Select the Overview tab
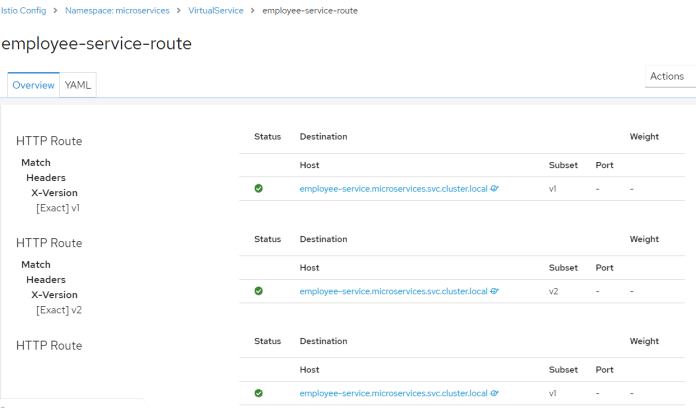Viewport: 696px width, 408px height. [33, 85]
